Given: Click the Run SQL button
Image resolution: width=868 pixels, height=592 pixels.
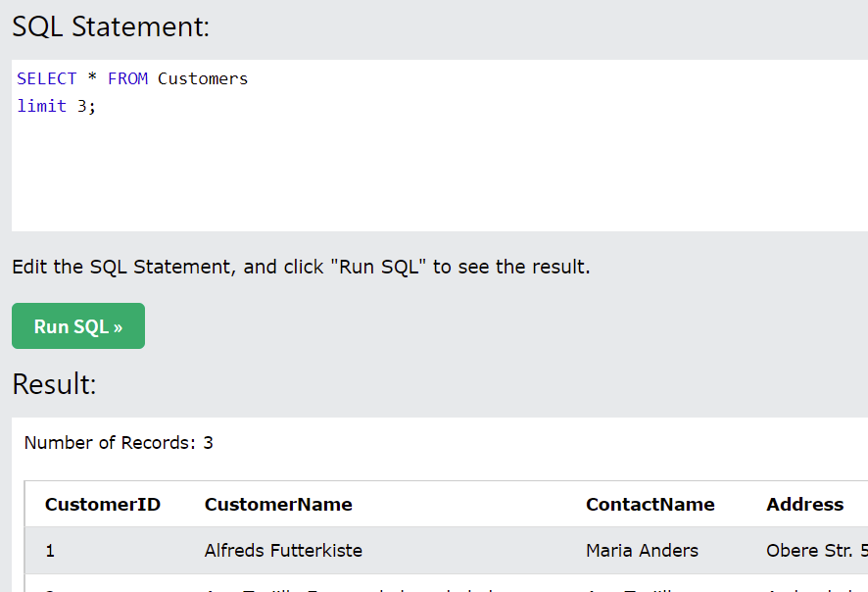Looking at the screenshot, I should coord(78,326).
